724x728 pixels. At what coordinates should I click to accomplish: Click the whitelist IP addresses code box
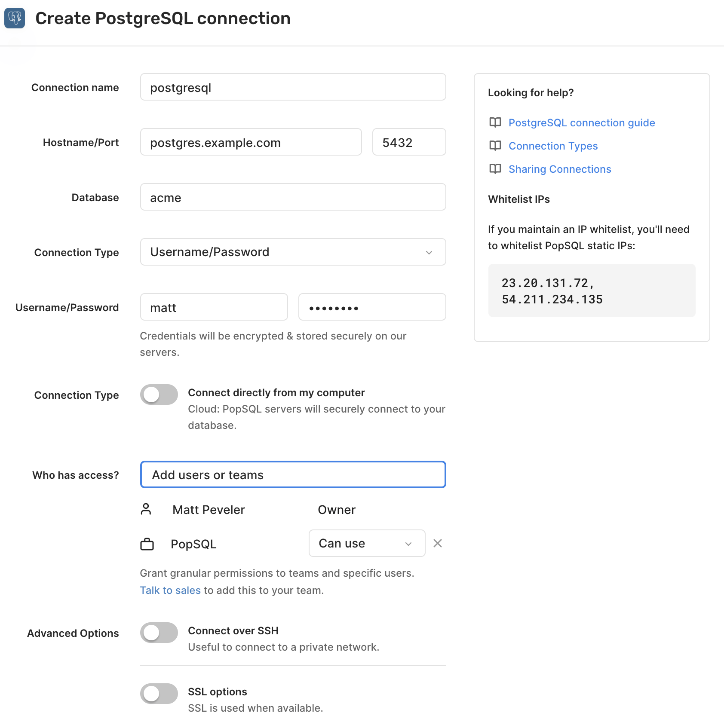[x=592, y=291]
